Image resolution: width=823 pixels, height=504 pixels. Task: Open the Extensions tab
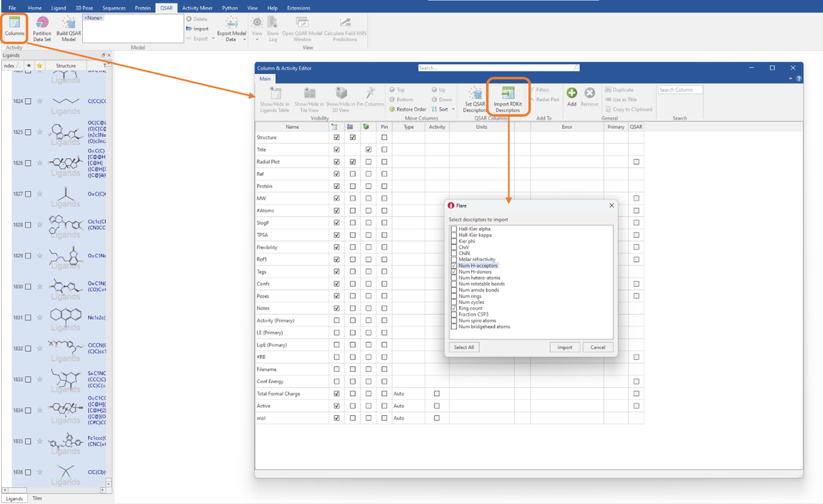click(x=298, y=8)
